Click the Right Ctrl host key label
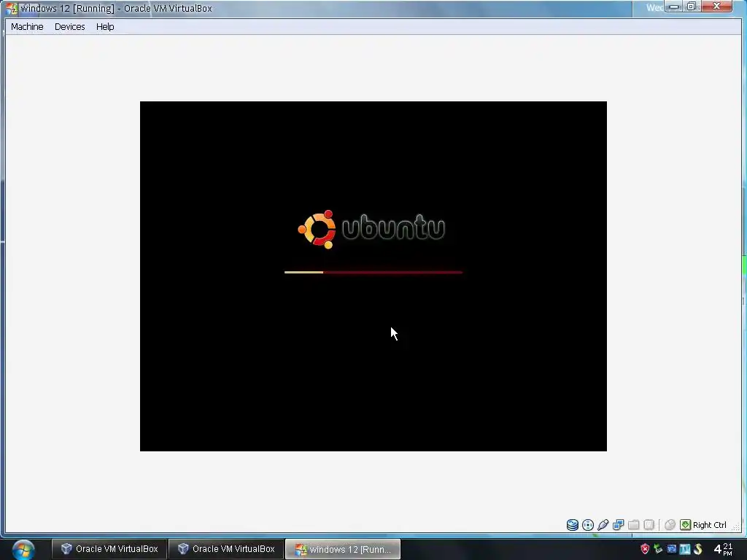The image size is (747, 560). 709,525
